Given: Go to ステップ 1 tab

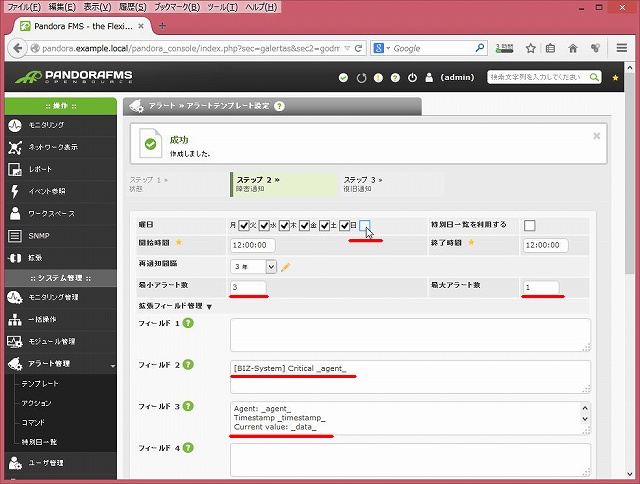Looking at the screenshot, I should click(x=178, y=184).
